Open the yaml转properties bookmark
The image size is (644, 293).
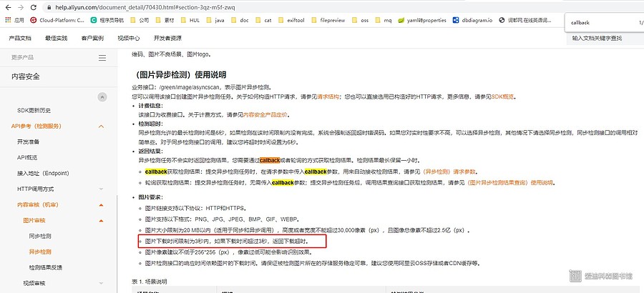coord(422,20)
